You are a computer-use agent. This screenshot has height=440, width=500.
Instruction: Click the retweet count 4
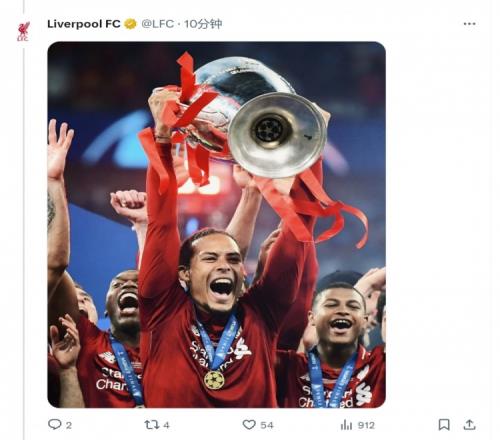pos(166,425)
